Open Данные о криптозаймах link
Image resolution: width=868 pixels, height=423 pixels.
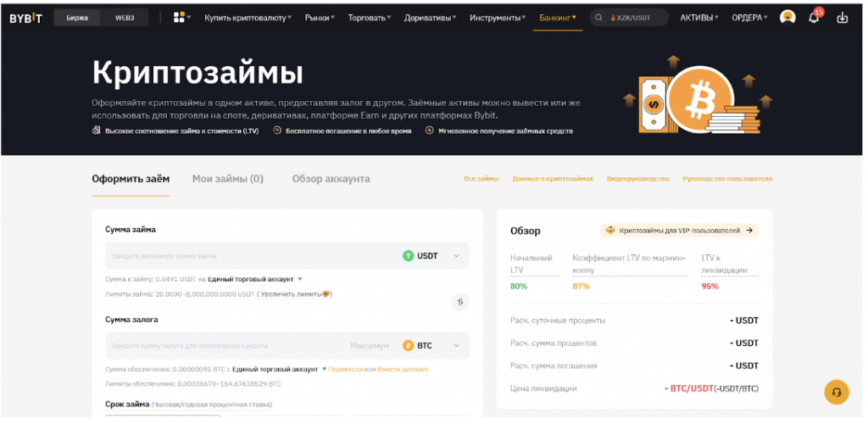pos(553,178)
